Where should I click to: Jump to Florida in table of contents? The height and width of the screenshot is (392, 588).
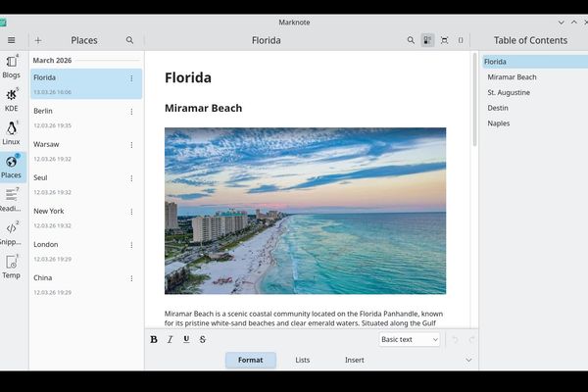pyautogui.click(x=535, y=62)
